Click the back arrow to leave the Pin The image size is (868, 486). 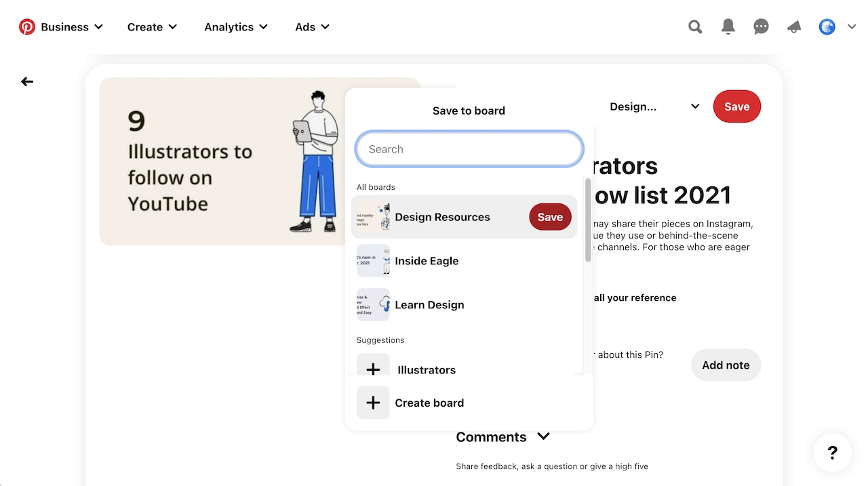tap(26, 81)
